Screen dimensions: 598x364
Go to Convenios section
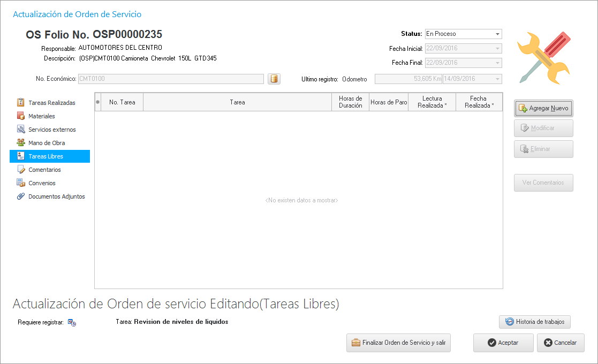(x=42, y=183)
